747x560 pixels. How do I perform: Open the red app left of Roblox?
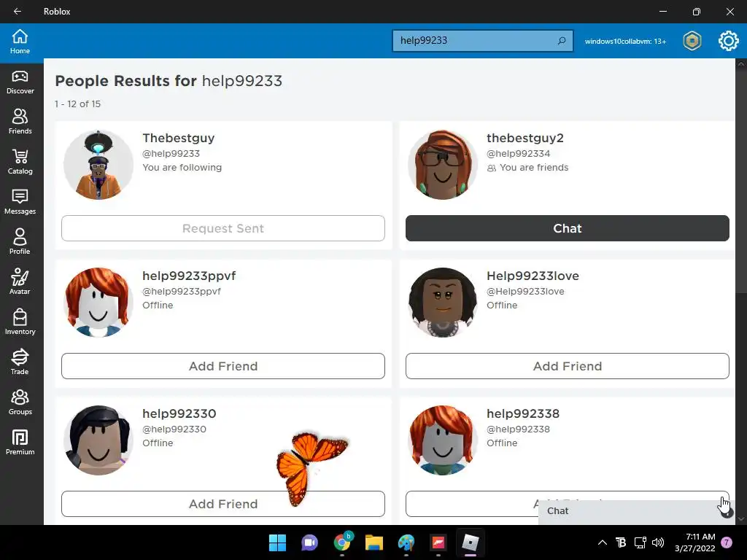(438, 542)
